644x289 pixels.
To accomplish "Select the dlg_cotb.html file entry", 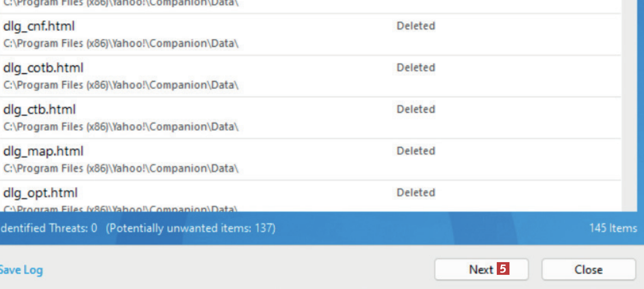I will 310,76.
